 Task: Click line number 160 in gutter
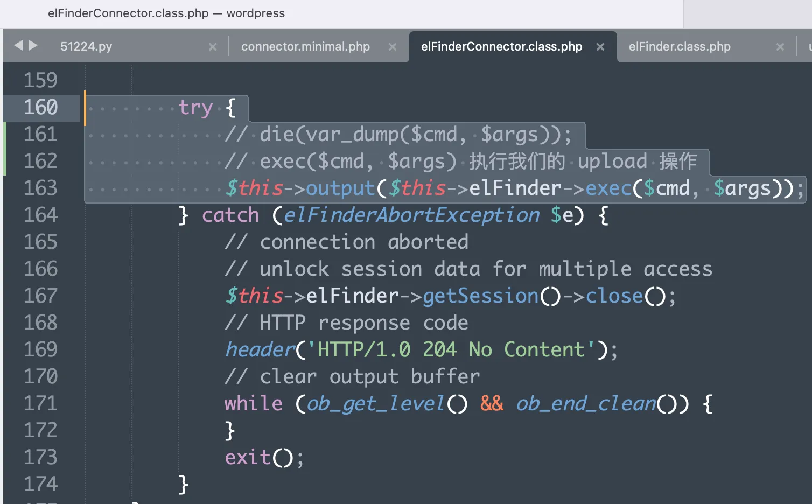click(x=40, y=107)
